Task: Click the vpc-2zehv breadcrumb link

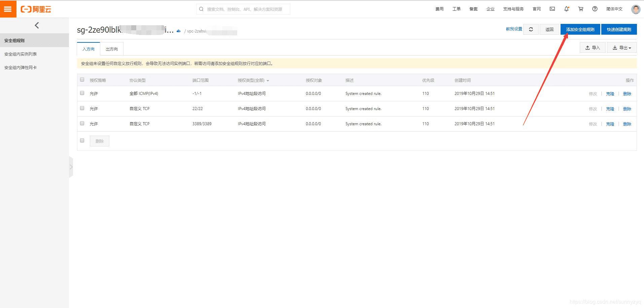Action: coord(212,31)
